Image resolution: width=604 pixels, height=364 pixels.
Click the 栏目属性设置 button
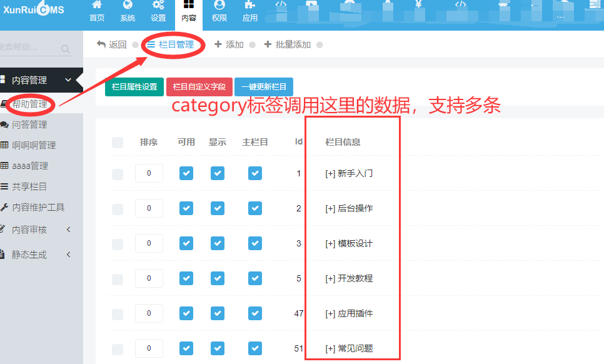(134, 87)
